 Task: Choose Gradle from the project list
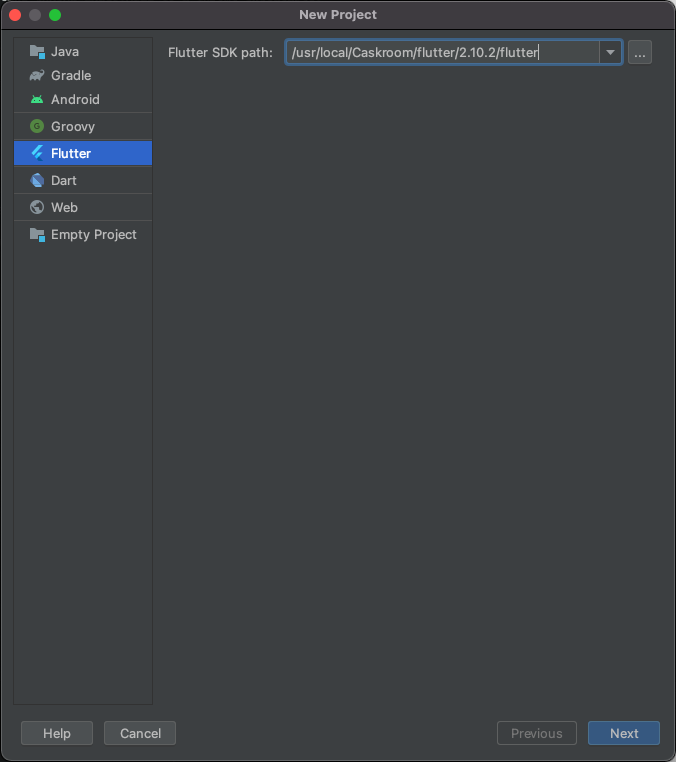click(83, 75)
